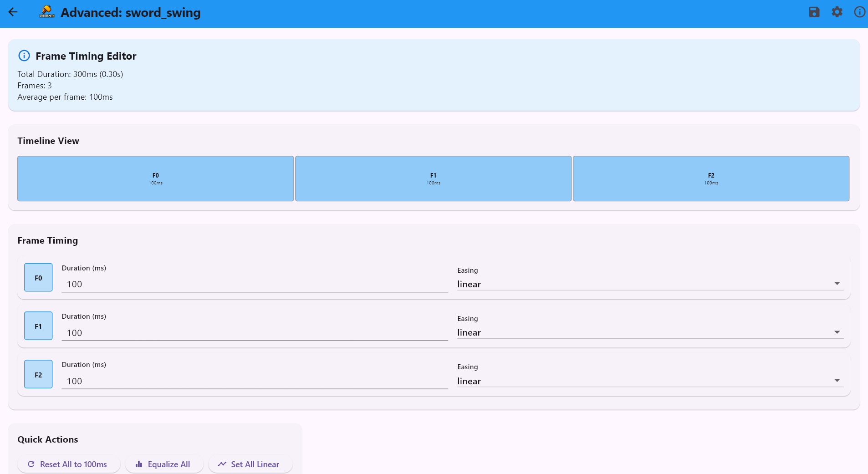
Task: Click the 'Frames: 3' text
Action: coord(35,86)
